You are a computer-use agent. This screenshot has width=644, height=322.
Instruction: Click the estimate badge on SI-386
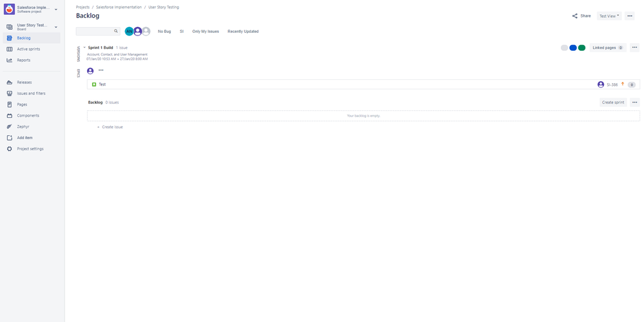(x=632, y=85)
